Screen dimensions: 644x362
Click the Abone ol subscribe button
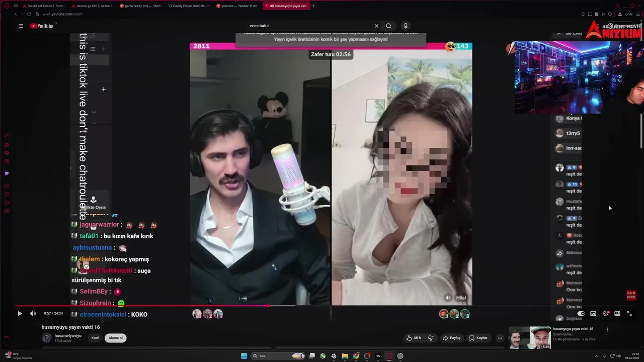[x=115, y=338]
